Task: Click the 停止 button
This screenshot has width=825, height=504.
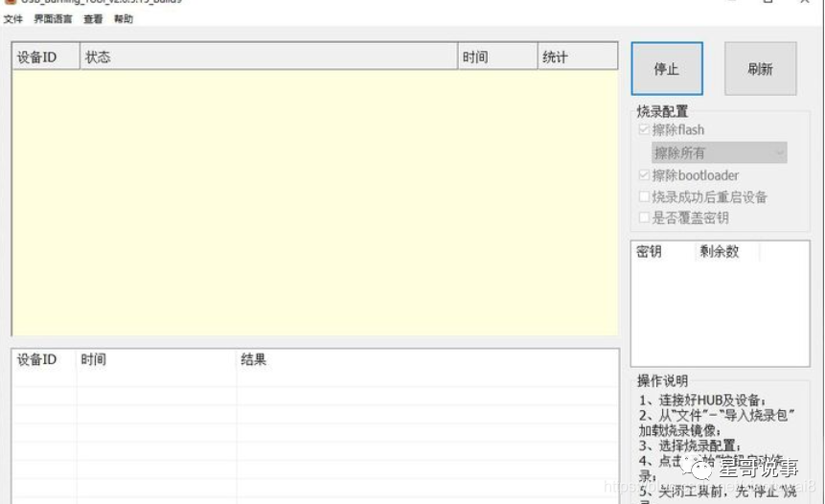Action: [x=666, y=69]
